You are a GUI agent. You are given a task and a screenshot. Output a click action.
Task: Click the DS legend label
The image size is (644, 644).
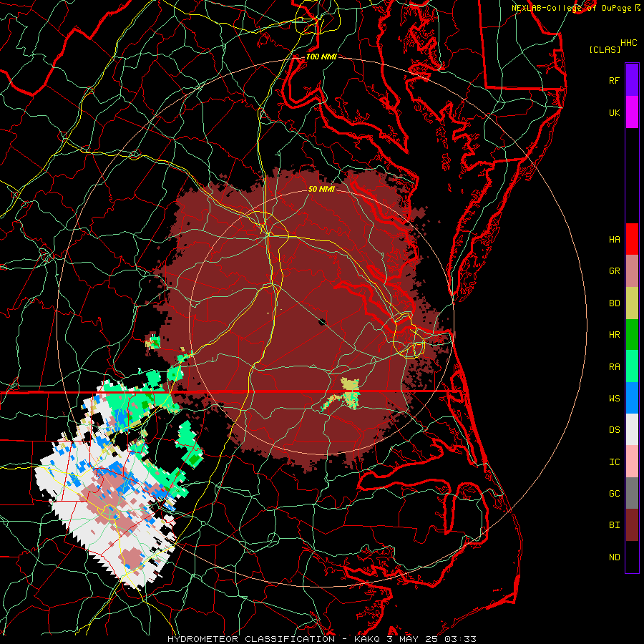[614, 430]
